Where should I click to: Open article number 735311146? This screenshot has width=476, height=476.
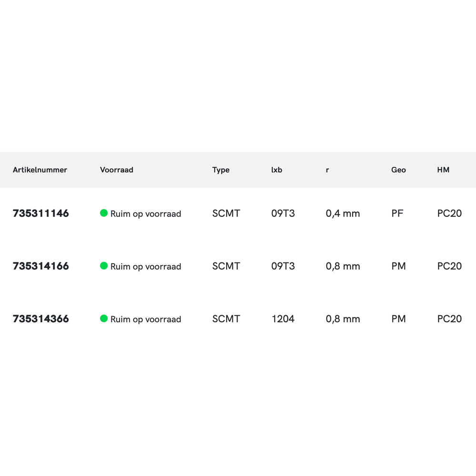coord(41,214)
